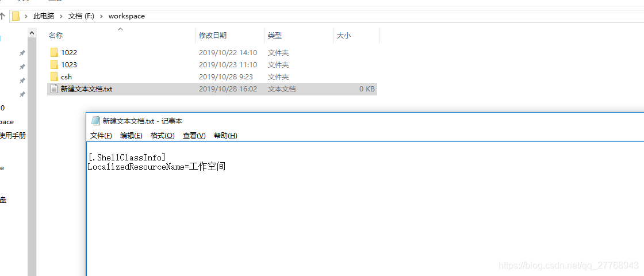This screenshot has height=276, width=644.
Task: Click the 1022 folder icon
Action: click(x=54, y=52)
